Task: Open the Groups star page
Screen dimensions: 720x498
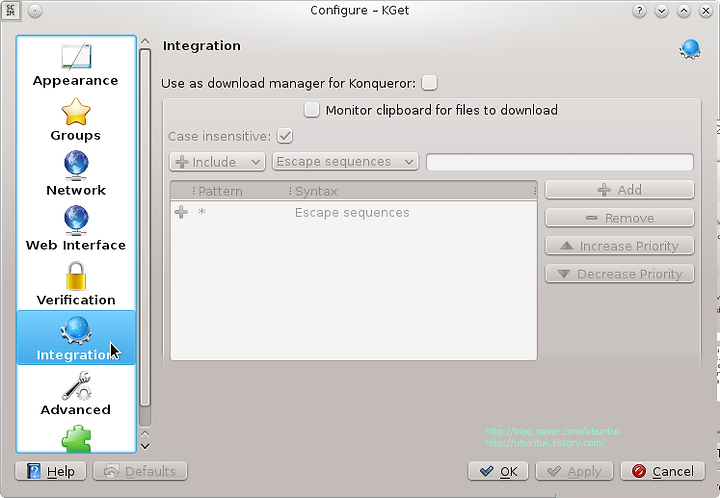Action: [x=76, y=119]
